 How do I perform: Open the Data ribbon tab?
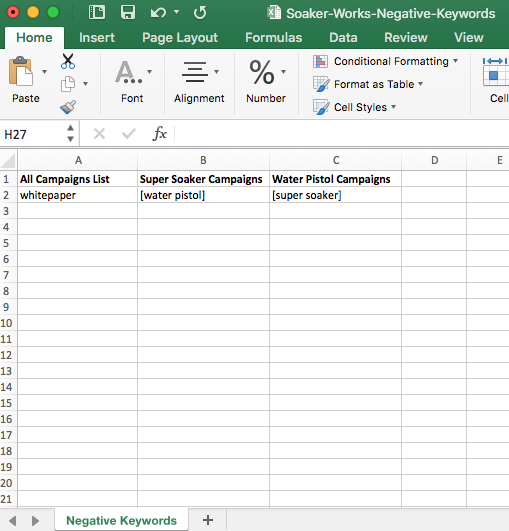point(343,38)
